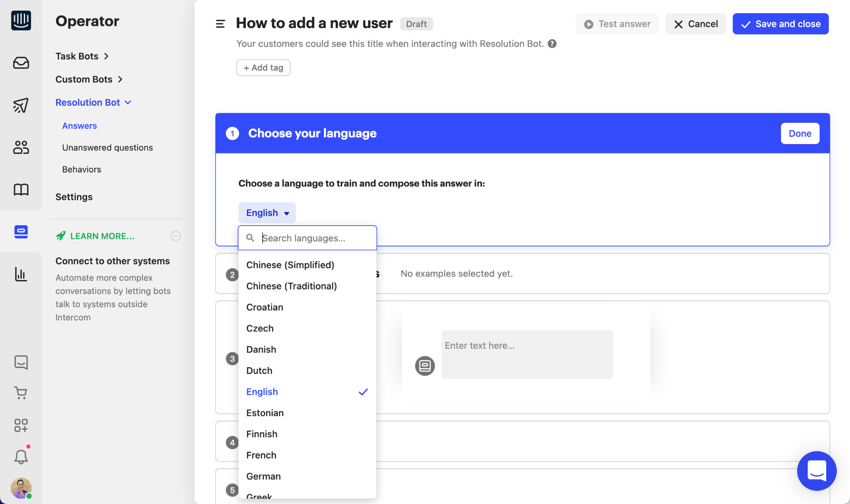Collapse the Resolution Bot section

93,102
